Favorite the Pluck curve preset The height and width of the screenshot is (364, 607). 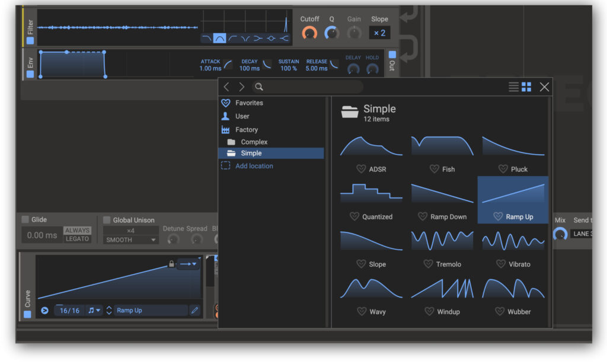click(503, 169)
